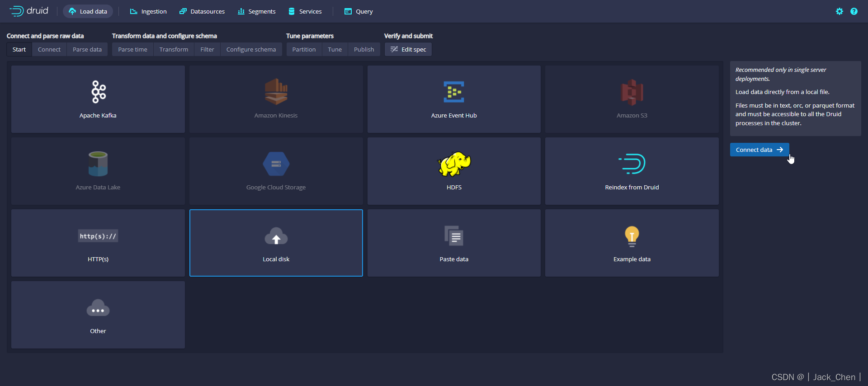Click the Azure Data Lake label
The image size is (868, 386).
pyautogui.click(x=98, y=188)
